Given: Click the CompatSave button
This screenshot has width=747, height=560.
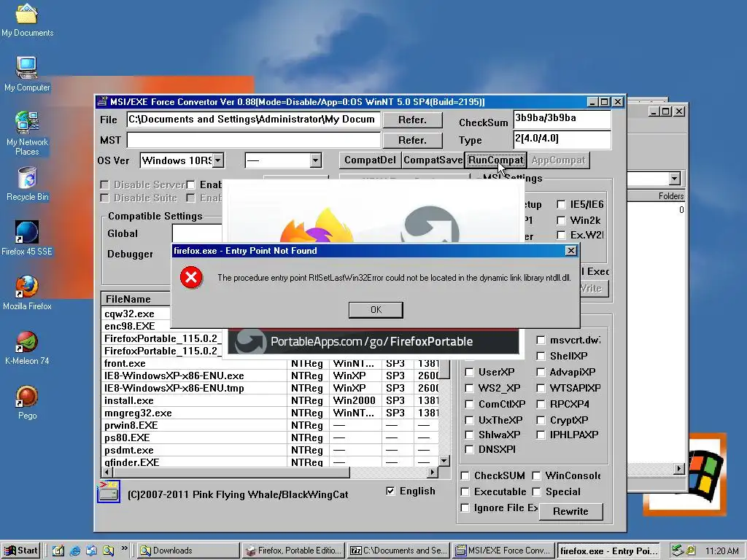Looking at the screenshot, I should pyautogui.click(x=433, y=160).
